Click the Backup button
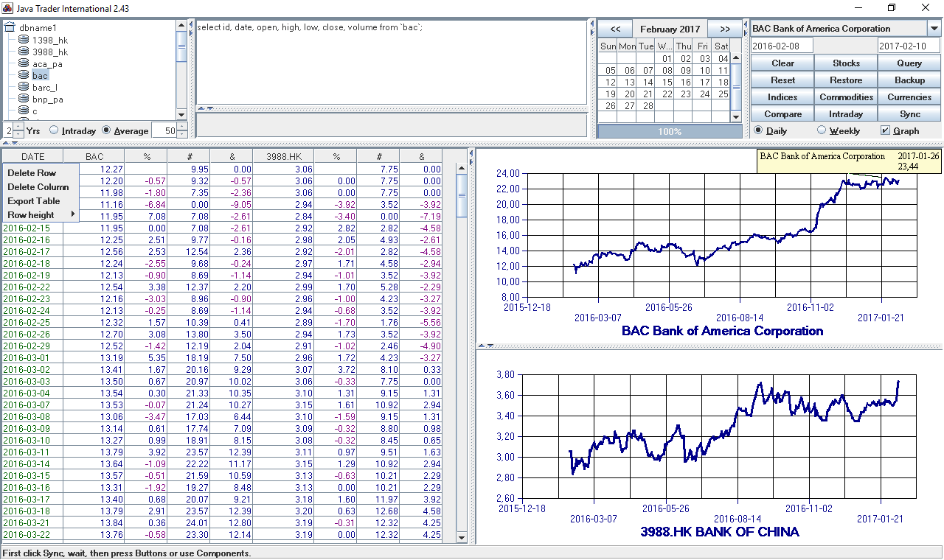 pyautogui.click(x=909, y=80)
